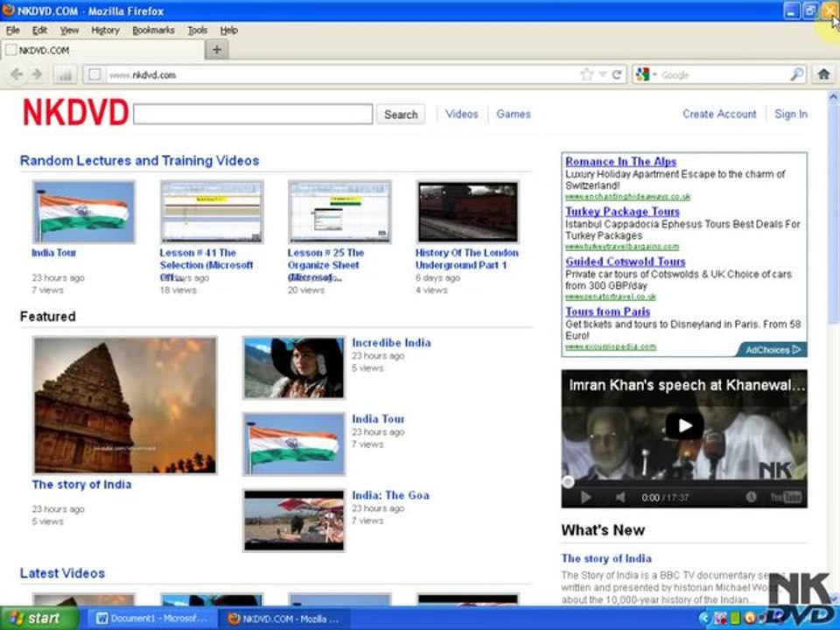This screenshot has height=630, width=840.
Task: Select the NKDVD.COM tab
Action: [103, 50]
